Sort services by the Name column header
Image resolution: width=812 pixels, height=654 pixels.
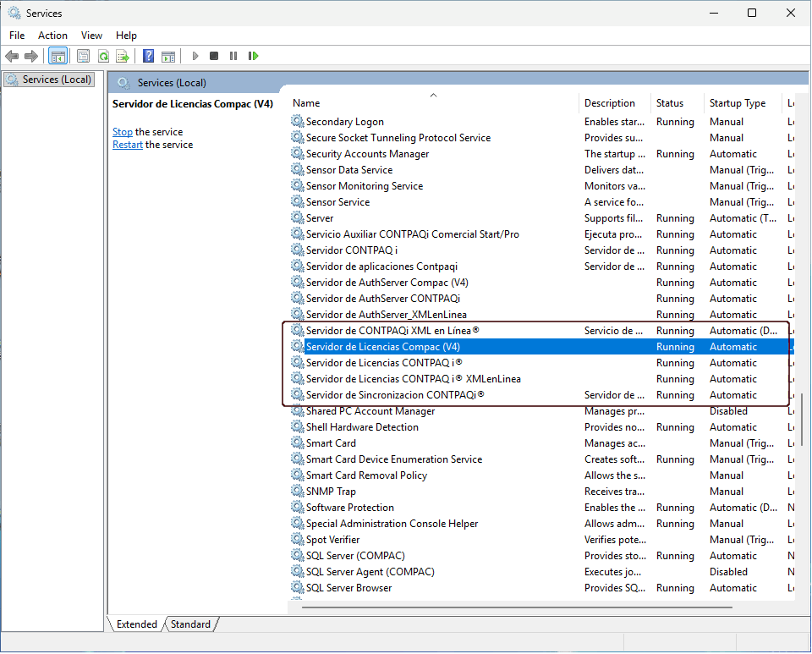click(307, 103)
